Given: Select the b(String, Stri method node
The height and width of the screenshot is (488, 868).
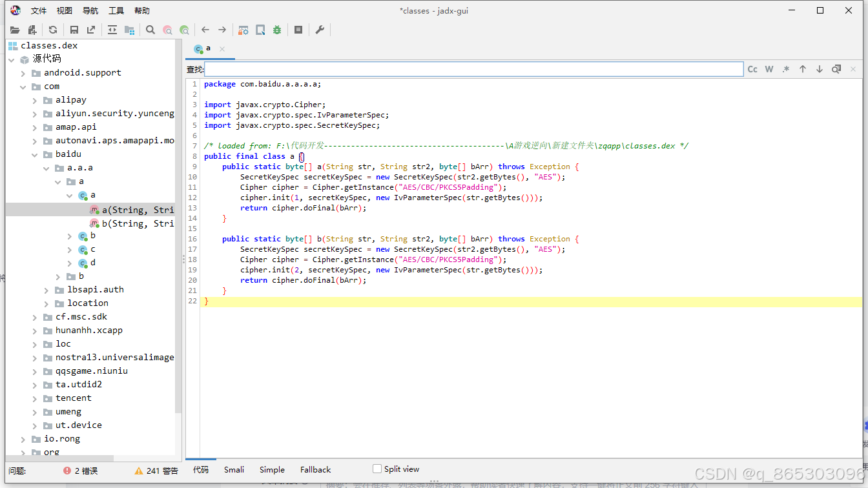Looking at the screenshot, I should [132, 223].
